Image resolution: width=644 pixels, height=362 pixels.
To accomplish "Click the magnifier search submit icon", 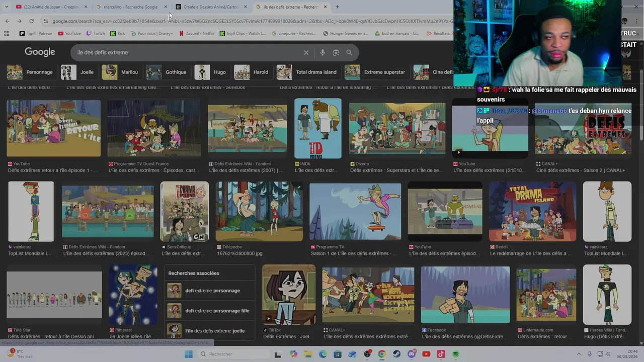I will [349, 52].
